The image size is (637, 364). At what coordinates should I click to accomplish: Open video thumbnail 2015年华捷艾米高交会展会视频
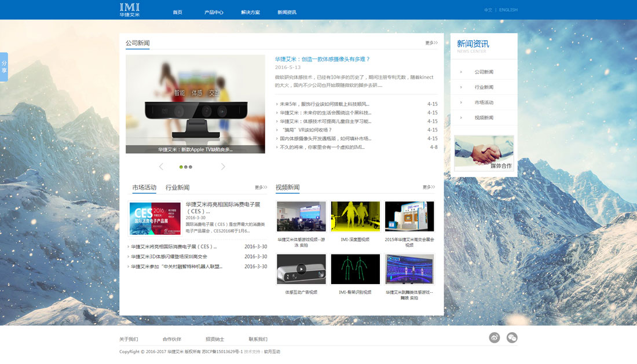[409, 216]
